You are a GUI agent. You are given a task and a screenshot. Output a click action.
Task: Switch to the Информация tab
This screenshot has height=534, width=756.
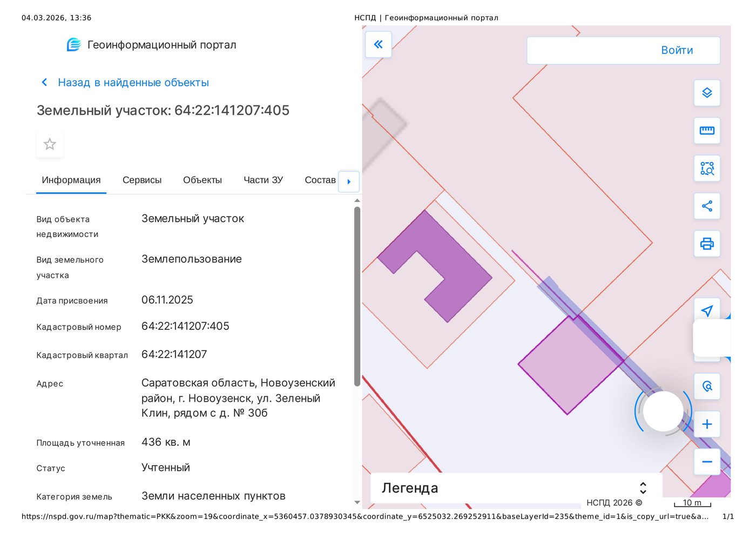tap(71, 180)
